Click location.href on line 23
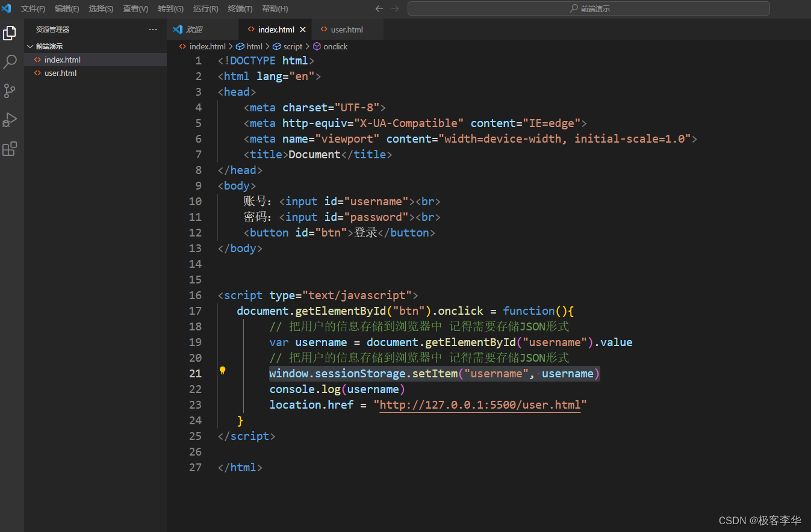This screenshot has width=811, height=532. click(x=311, y=404)
